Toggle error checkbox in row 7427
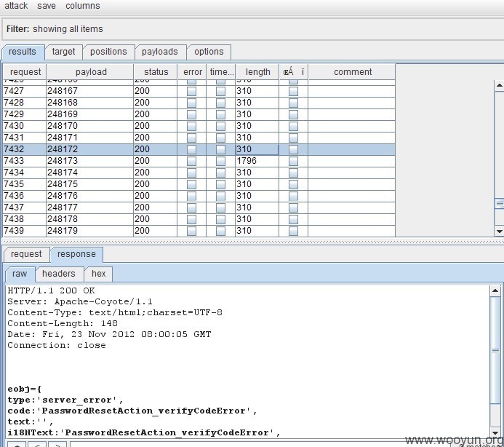 pyautogui.click(x=191, y=92)
